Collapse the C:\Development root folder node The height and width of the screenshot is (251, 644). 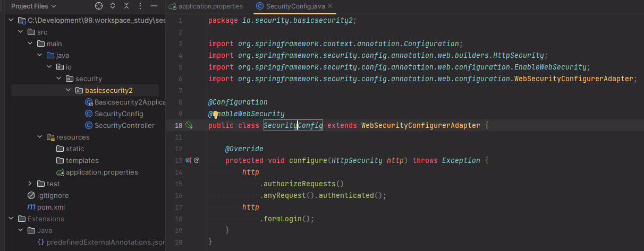(x=12, y=20)
